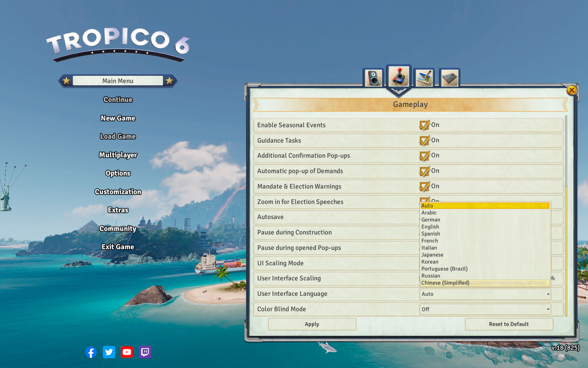Image resolution: width=588 pixels, height=368 pixels.
Task: Click the Pause during Construction label
Action: pos(294,232)
